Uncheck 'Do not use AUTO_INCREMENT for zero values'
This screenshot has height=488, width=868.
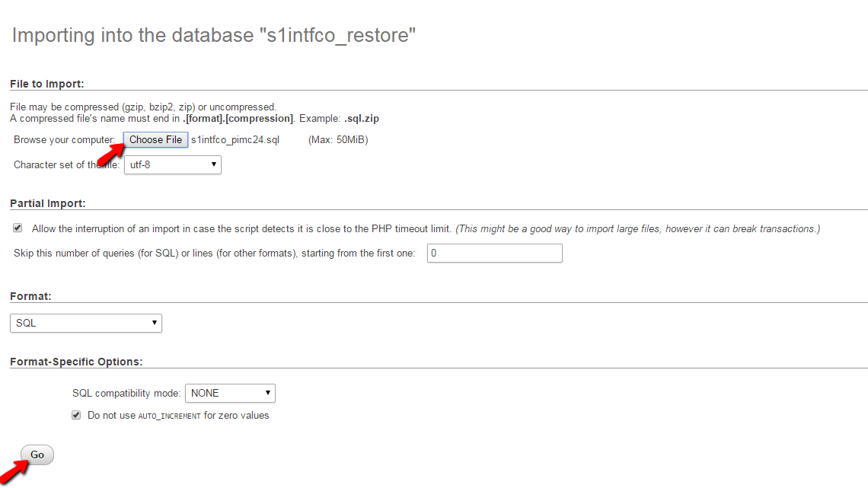(75, 415)
